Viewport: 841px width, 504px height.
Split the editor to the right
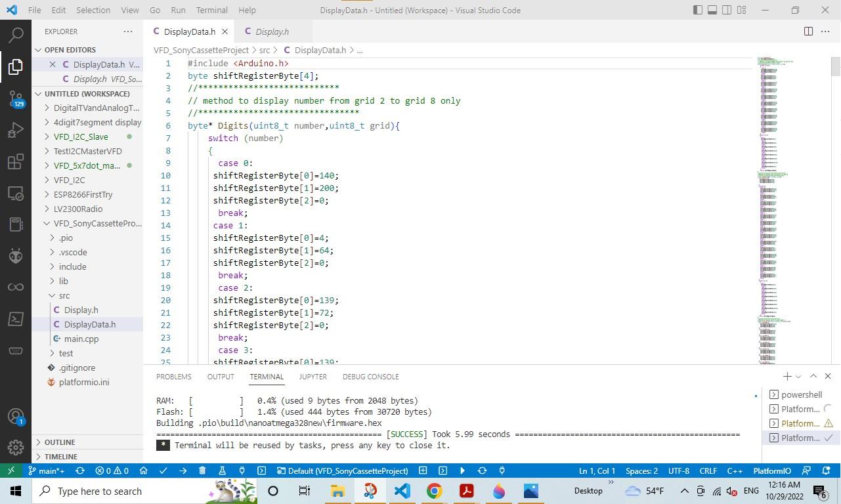[809, 31]
